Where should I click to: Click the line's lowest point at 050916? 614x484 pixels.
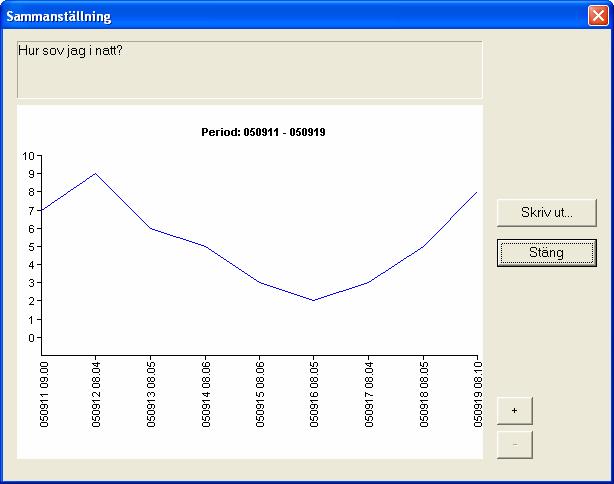click(314, 300)
